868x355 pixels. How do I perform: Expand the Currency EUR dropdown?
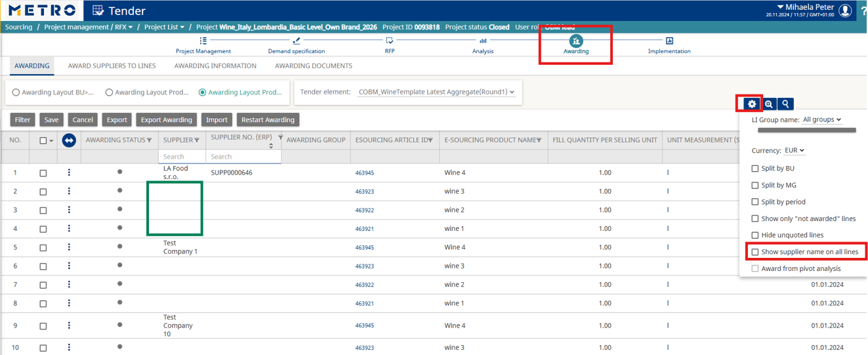click(x=795, y=150)
